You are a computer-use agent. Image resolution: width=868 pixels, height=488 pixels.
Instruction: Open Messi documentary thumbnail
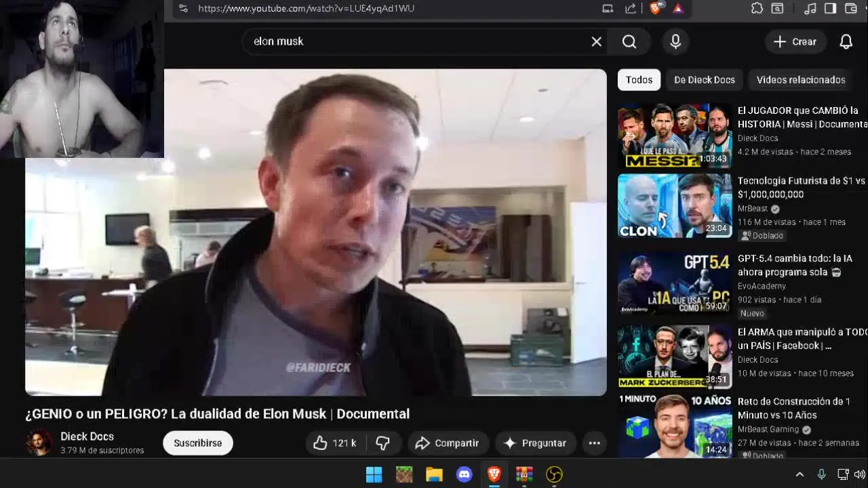click(675, 136)
